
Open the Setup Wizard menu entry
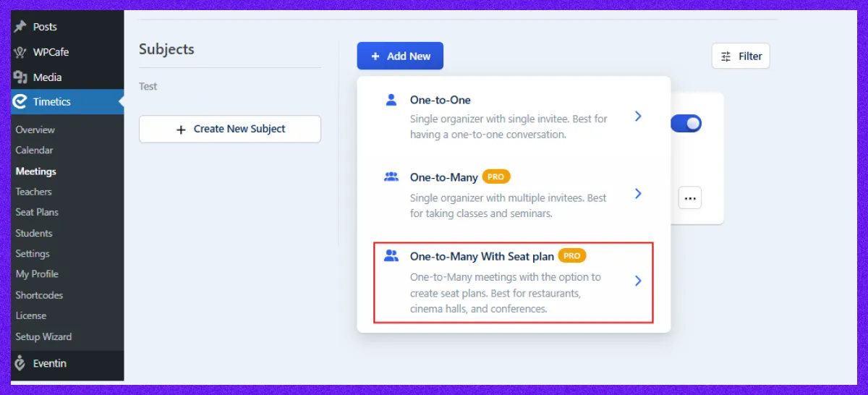coord(43,336)
